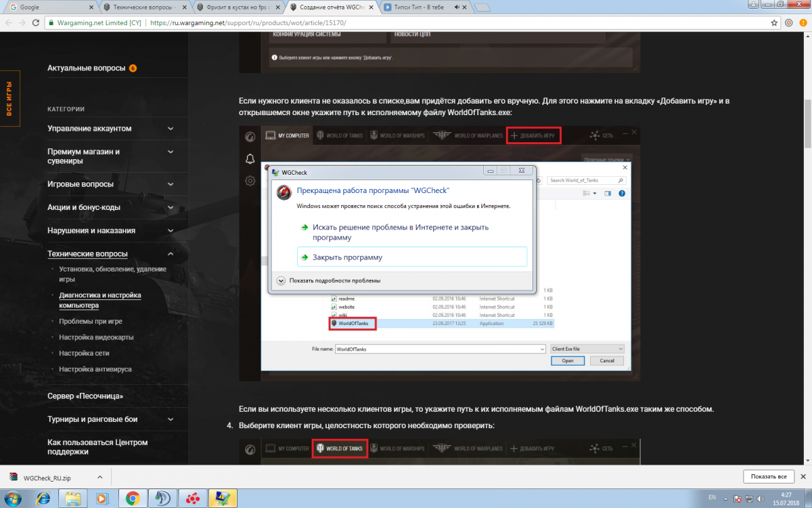Mute the 'Типси Тип' tab audio icon
Image resolution: width=812 pixels, height=508 pixels.
(457, 7)
